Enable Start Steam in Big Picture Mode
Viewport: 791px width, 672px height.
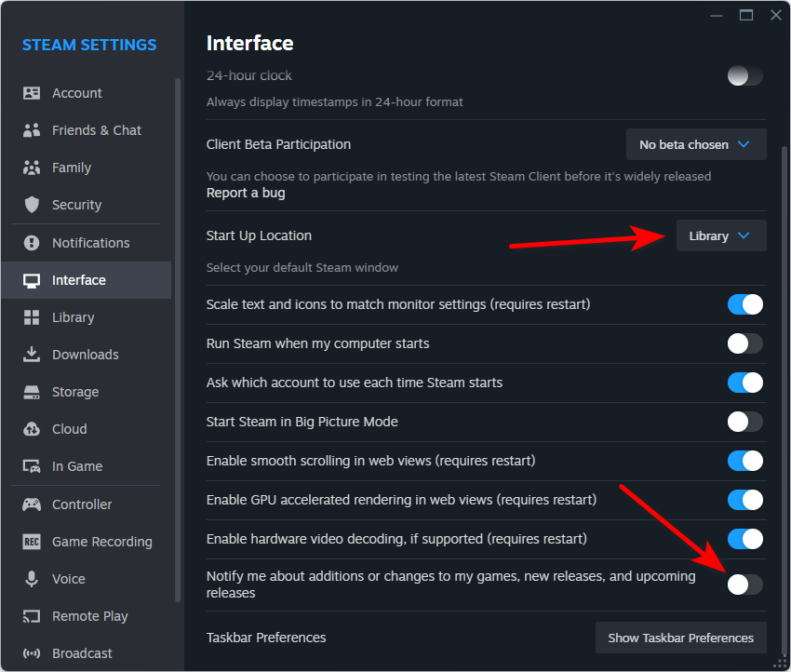(x=745, y=422)
